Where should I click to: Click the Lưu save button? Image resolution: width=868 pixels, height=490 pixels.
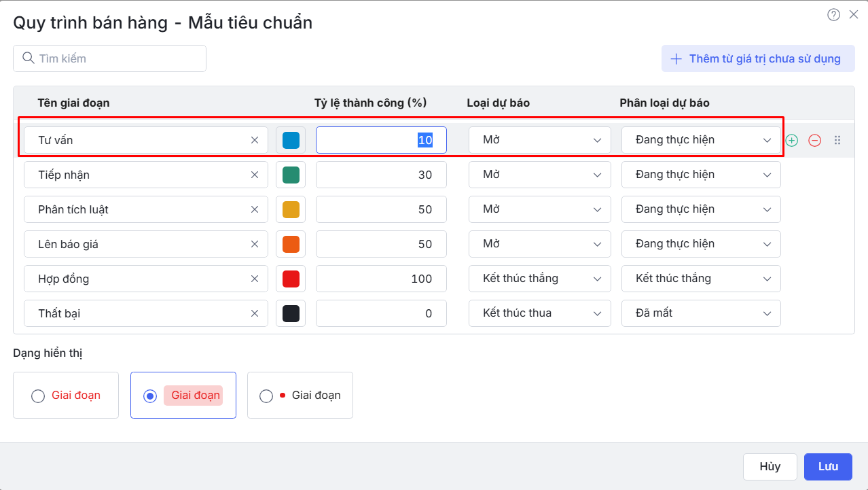(x=828, y=467)
